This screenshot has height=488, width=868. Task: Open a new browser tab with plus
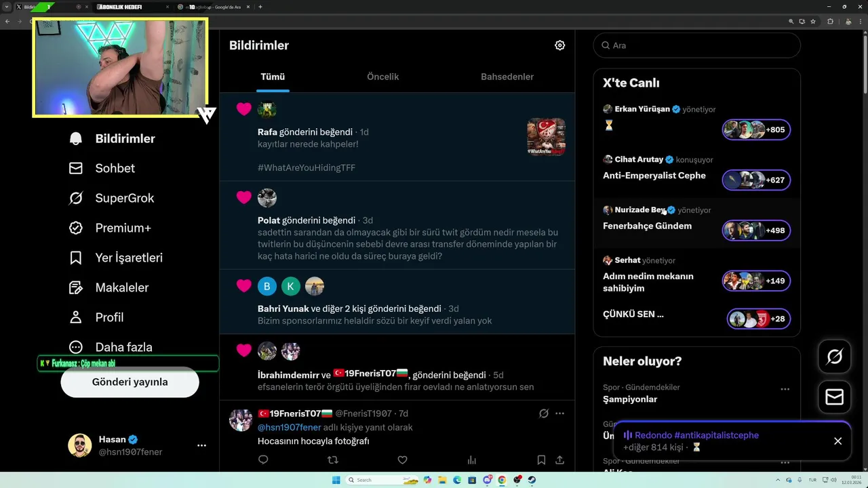(x=260, y=7)
